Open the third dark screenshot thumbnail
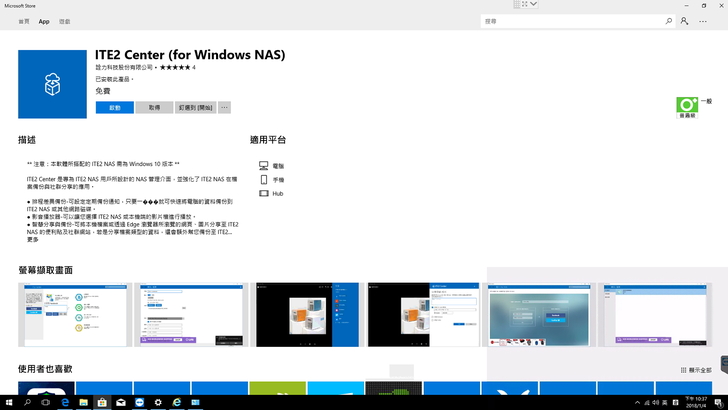 coord(306,314)
